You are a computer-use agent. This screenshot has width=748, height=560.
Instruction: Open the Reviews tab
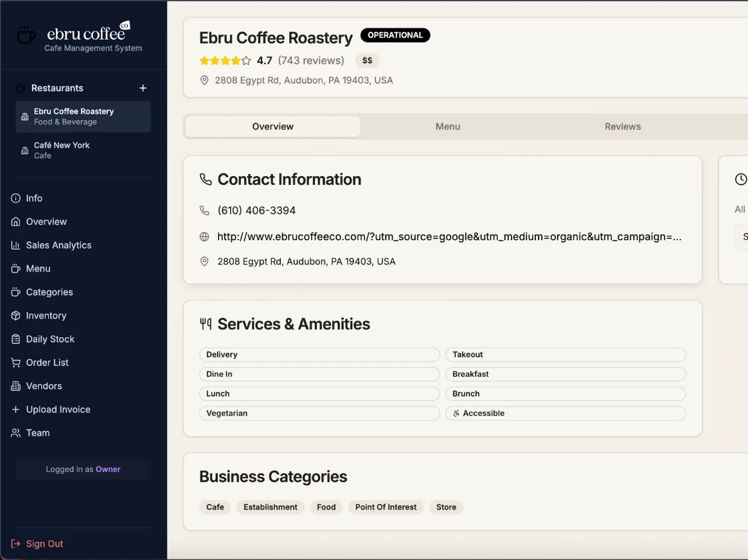tap(622, 127)
